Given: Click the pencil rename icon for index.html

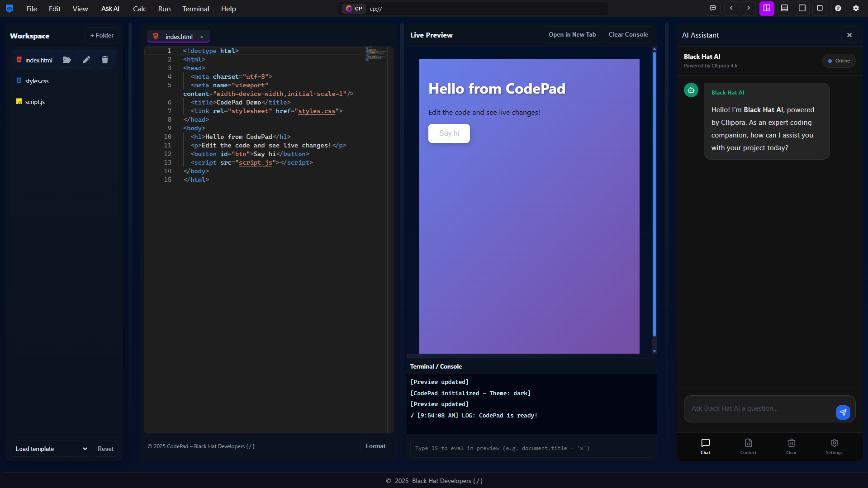Looking at the screenshot, I should (x=86, y=60).
